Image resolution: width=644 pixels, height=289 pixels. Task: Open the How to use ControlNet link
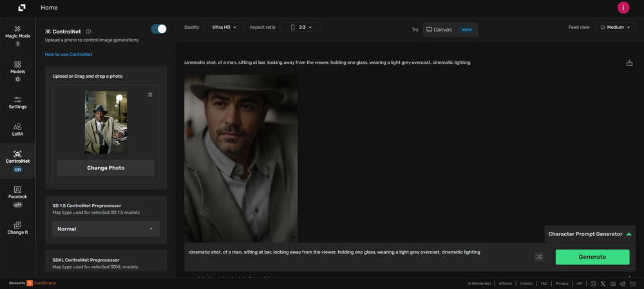click(x=68, y=55)
